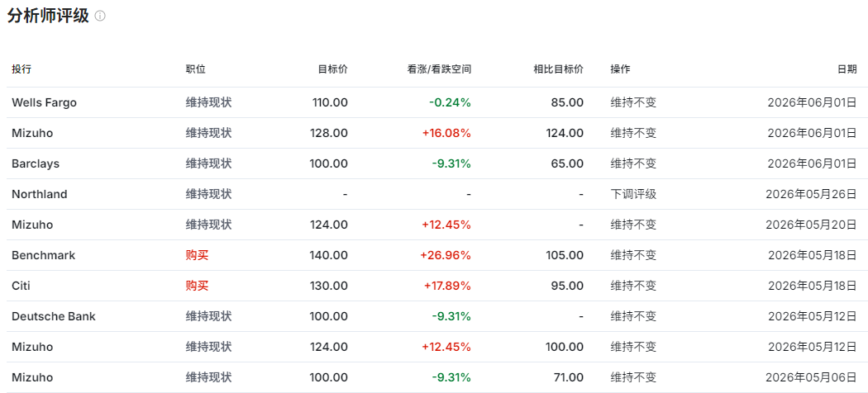Click the date 2026年05月26日
Screen dimensions: 868x393
[x=811, y=194]
